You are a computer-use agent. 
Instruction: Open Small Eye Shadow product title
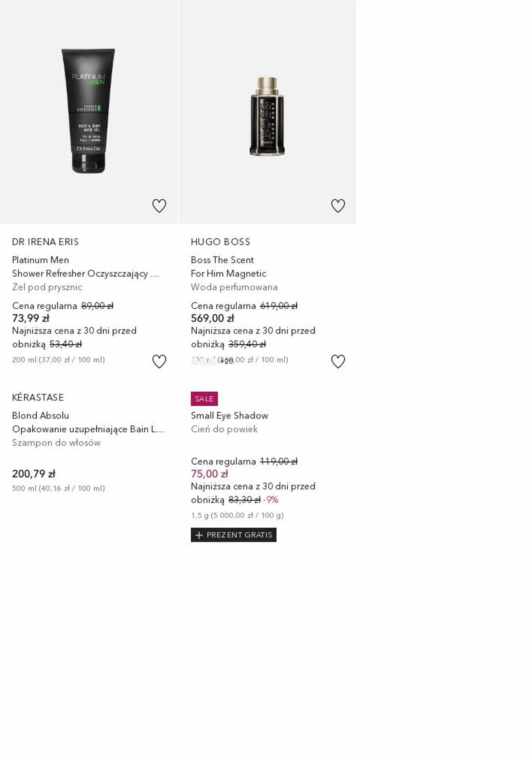click(229, 416)
